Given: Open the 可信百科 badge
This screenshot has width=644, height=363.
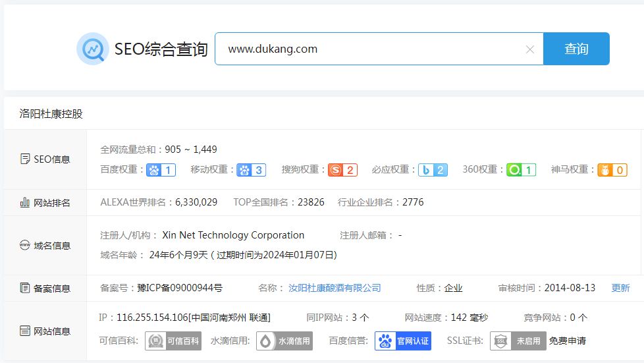Looking at the screenshot, I should [173, 341].
